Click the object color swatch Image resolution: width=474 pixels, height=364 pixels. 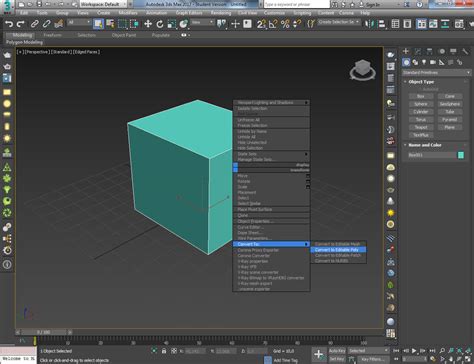coord(461,155)
